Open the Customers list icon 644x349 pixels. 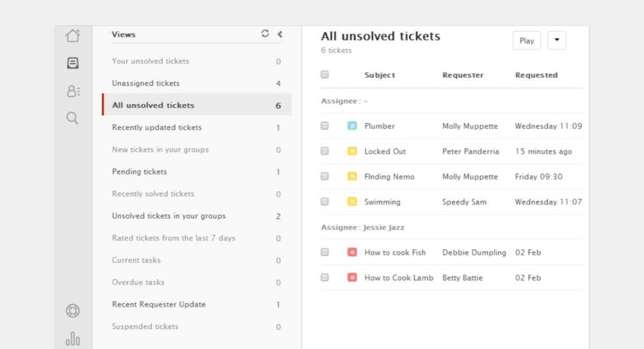(73, 91)
